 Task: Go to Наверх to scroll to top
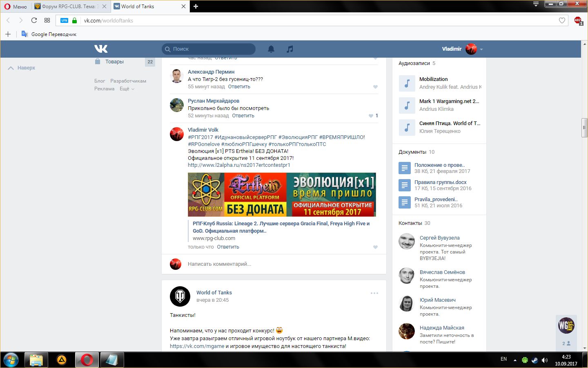(x=22, y=68)
